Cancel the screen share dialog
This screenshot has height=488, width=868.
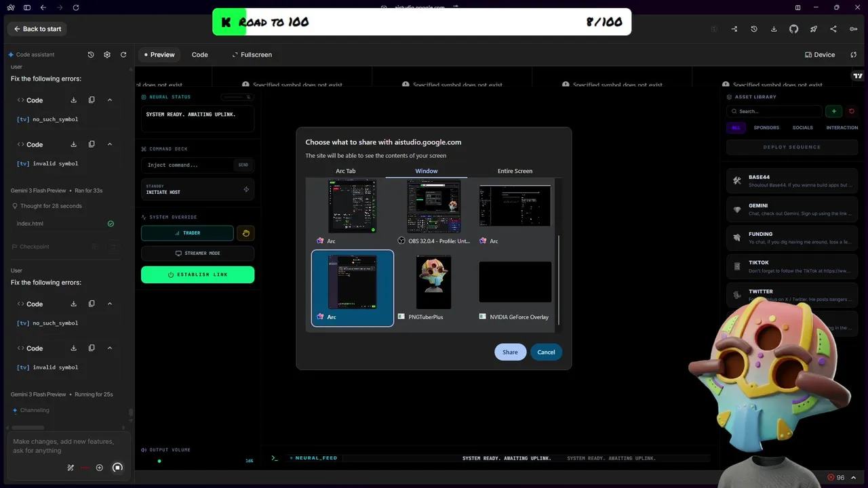pos(546,352)
